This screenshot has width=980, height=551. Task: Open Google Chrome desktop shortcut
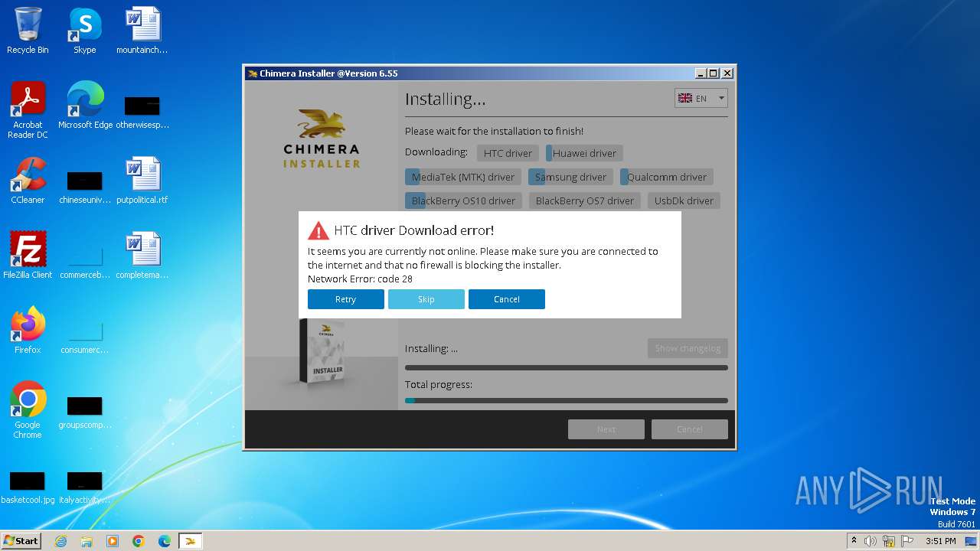coord(28,409)
